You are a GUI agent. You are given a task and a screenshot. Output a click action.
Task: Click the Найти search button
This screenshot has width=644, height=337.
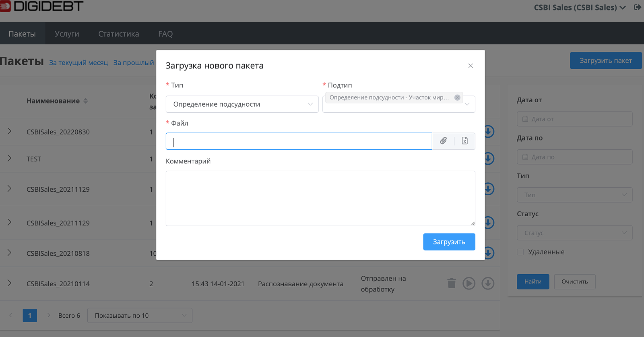(533, 281)
